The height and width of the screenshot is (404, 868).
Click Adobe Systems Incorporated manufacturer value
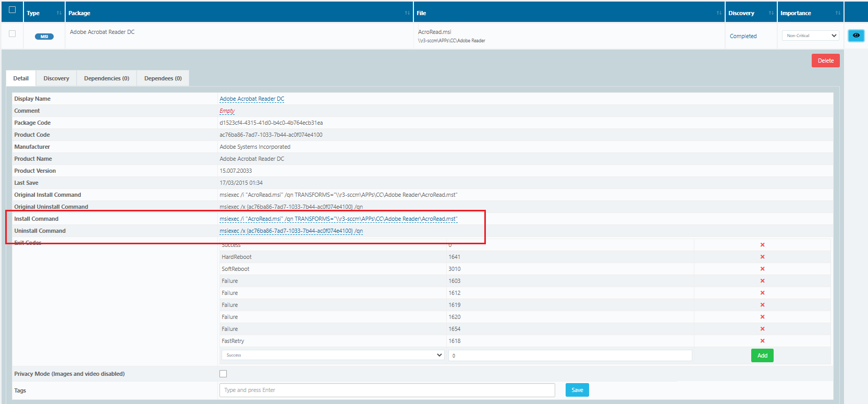click(255, 147)
